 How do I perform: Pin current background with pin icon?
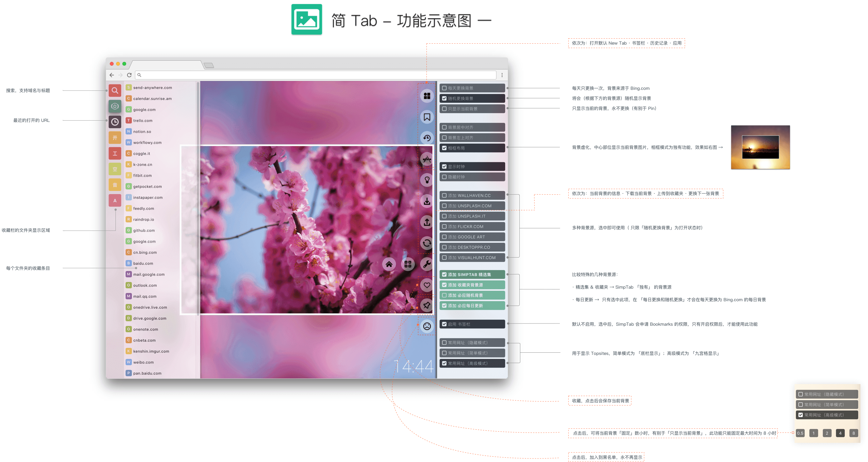[426, 305]
